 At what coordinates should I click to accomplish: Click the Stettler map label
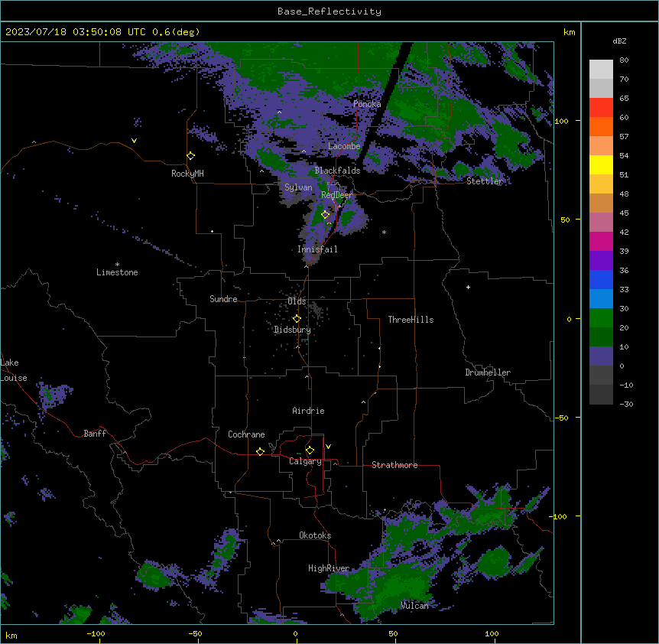pyautogui.click(x=485, y=181)
